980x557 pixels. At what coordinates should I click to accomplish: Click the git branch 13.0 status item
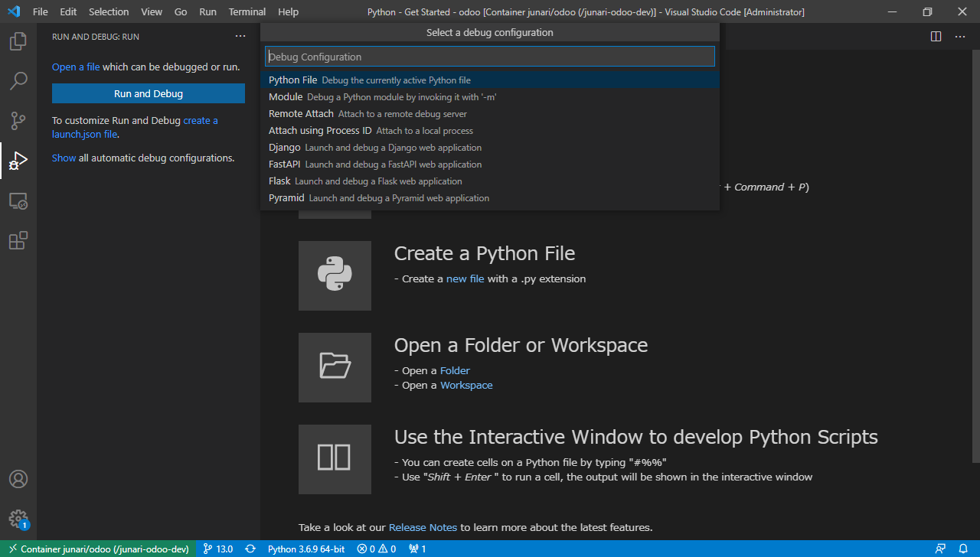click(x=218, y=549)
